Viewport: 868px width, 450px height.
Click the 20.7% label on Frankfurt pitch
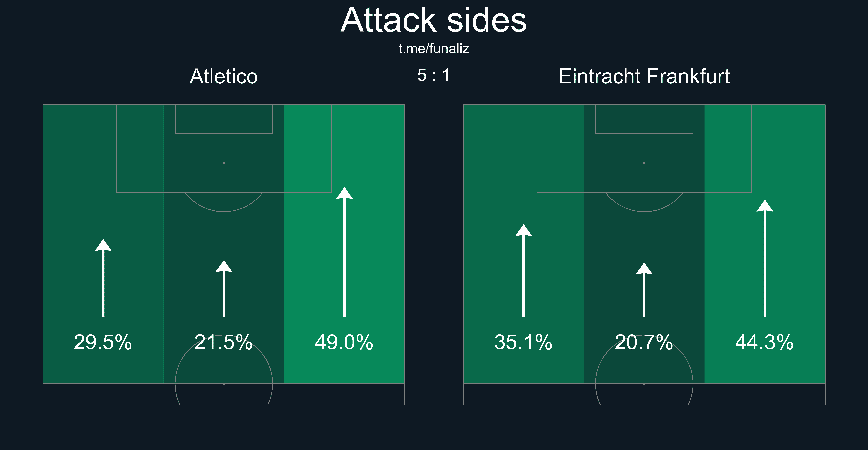644,342
